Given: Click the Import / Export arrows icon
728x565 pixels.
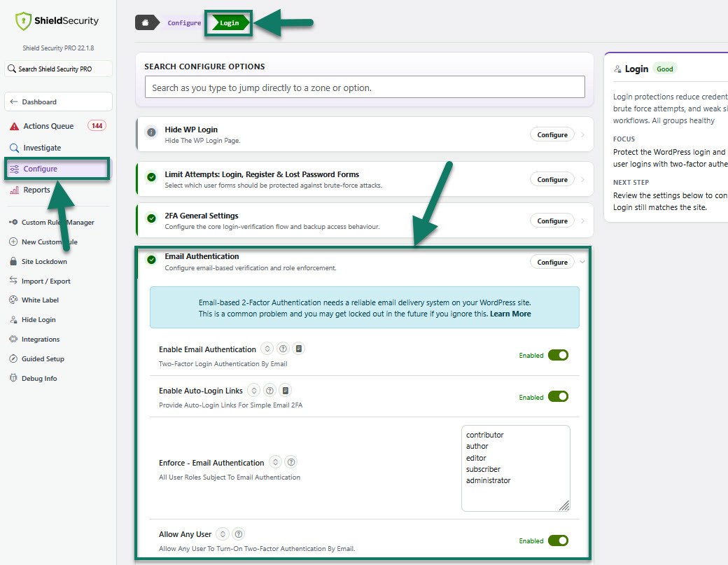Looking at the screenshot, I should click(13, 281).
